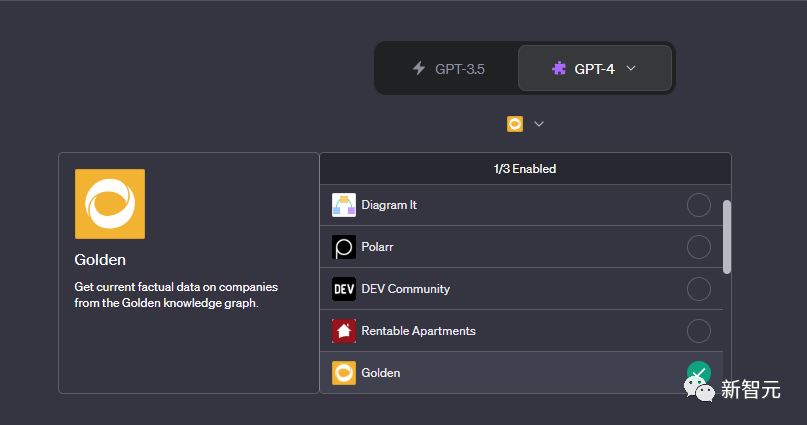Click the Polarr plugin icon
The width and height of the screenshot is (807, 425).
344,247
